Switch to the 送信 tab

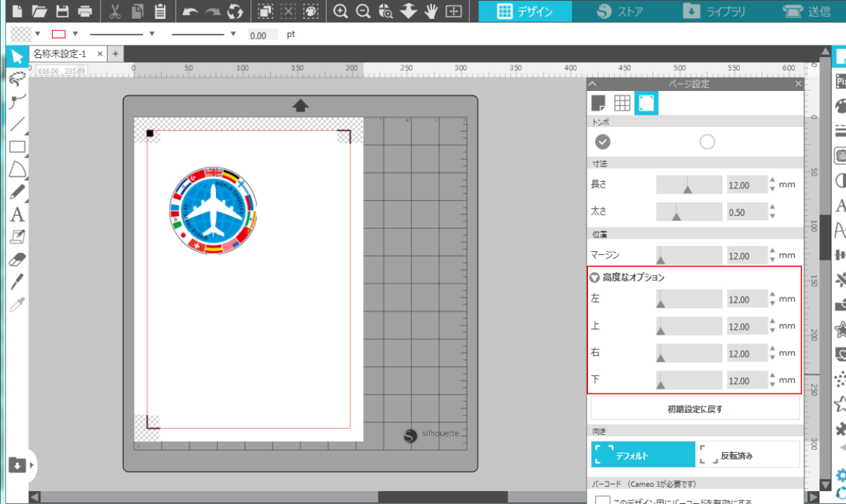coord(807,11)
